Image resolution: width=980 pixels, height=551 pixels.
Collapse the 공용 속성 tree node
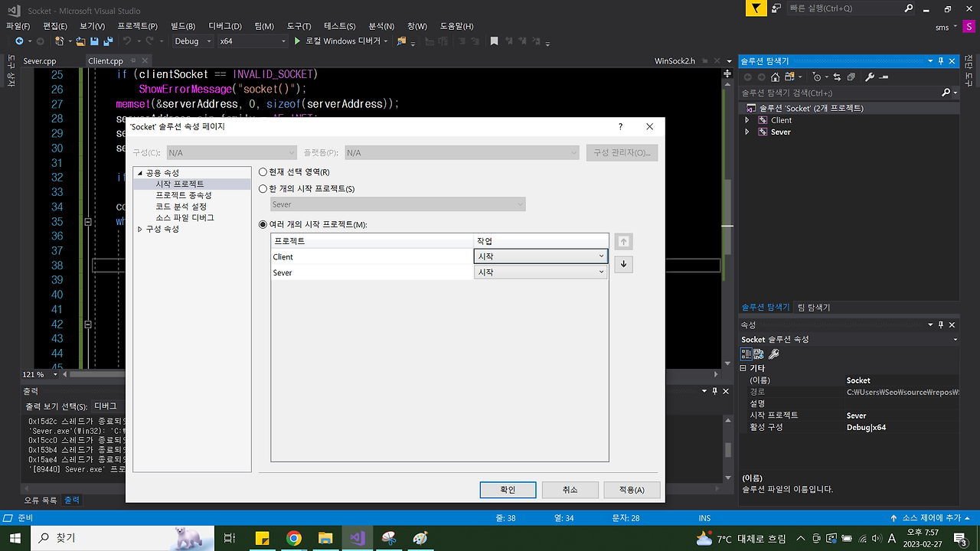(140, 173)
